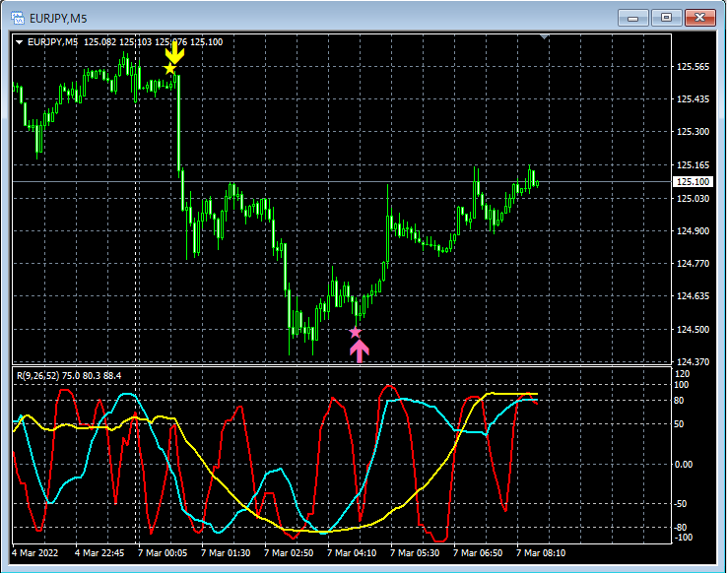Click the 7 Mar 04:10 time label
Image resolution: width=728 pixels, height=573 pixels.
[x=352, y=553]
